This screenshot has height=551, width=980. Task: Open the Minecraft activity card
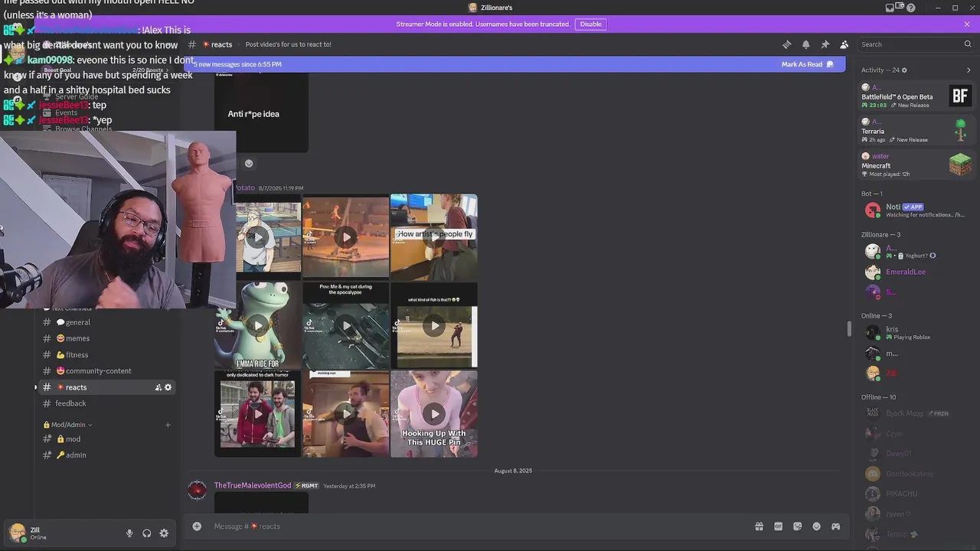(x=916, y=165)
